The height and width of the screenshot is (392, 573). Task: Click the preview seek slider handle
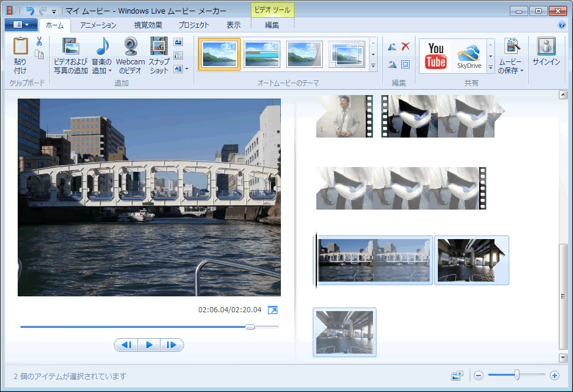250,326
